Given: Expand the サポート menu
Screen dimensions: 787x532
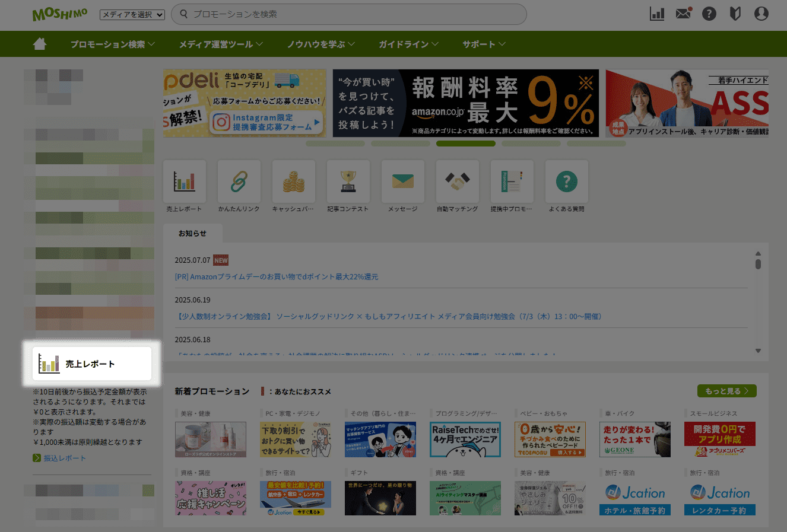Looking at the screenshot, I should [x=484, y=44].
